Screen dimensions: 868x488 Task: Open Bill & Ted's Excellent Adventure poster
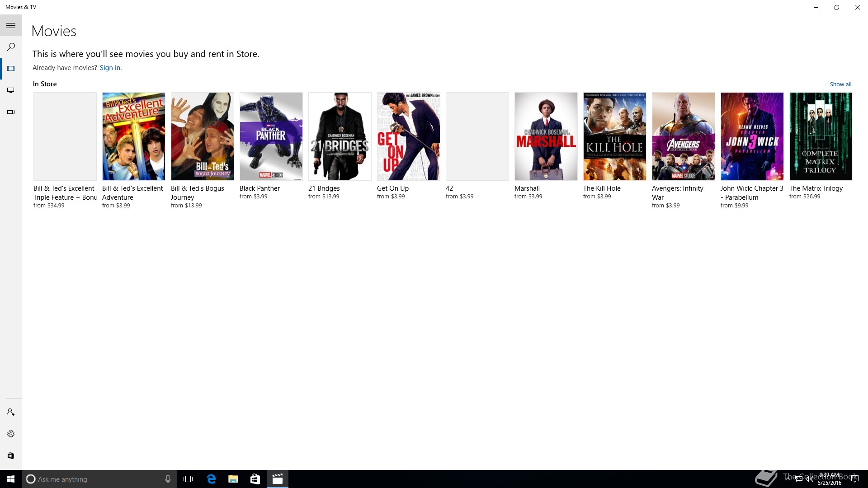tap(134, 136)
